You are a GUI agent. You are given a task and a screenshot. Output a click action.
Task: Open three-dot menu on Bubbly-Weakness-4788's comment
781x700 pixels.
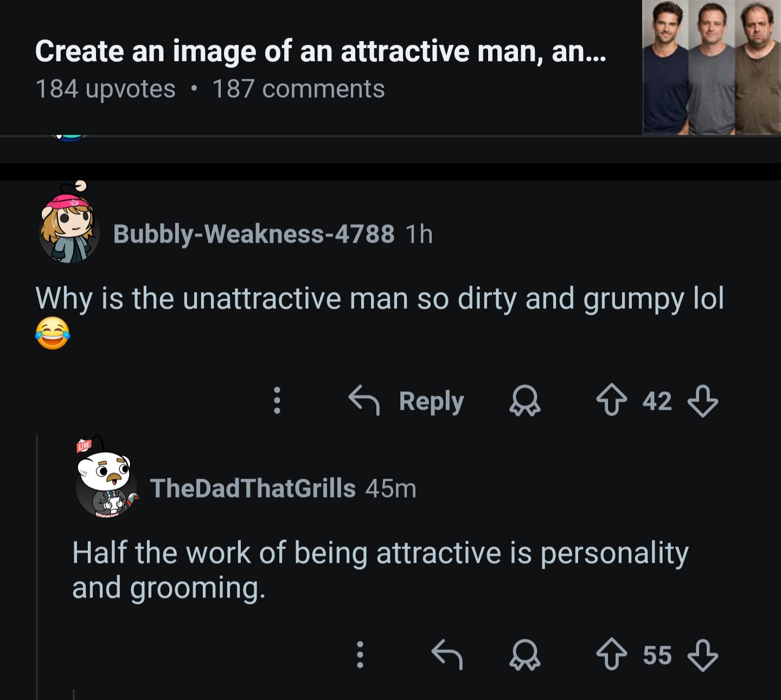click(277, 401)
